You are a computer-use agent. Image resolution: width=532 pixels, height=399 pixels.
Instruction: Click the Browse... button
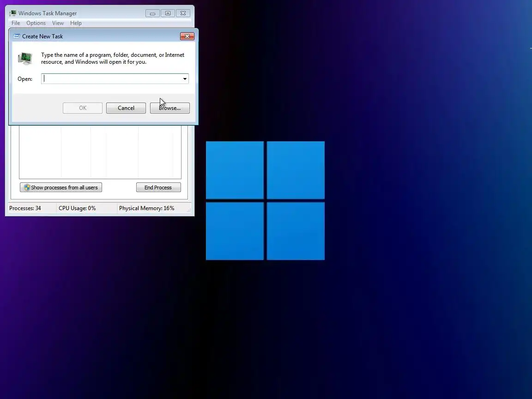[169, 108]
